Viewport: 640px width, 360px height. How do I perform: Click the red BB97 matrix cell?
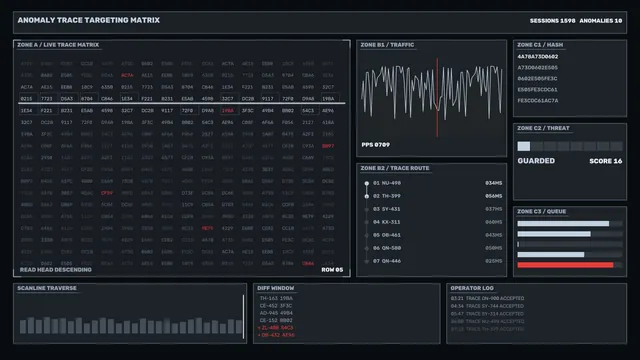[x=328, y=146]
